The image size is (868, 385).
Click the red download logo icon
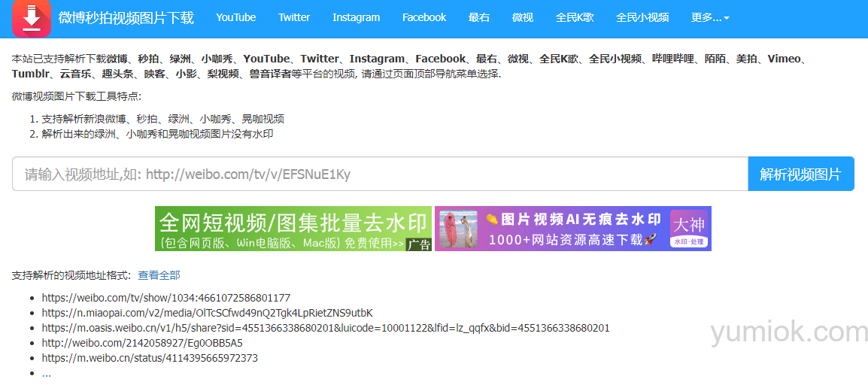pyautogui.click(x=32, y=18)
